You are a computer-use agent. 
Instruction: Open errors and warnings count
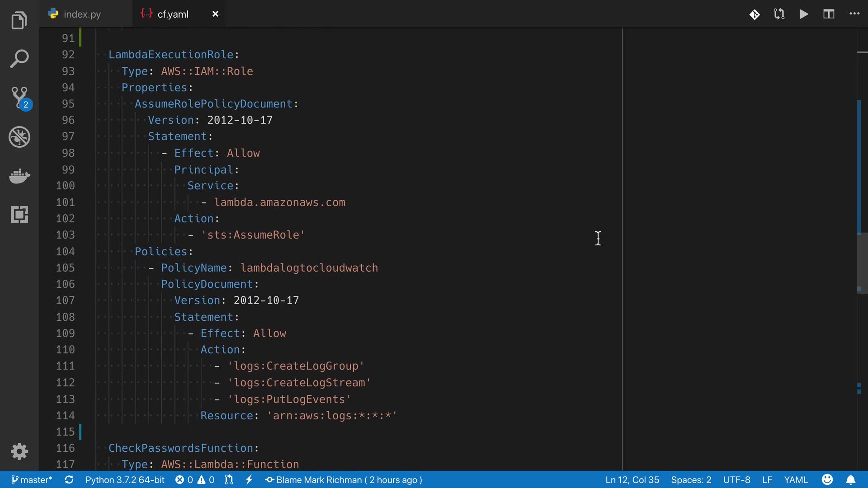pyautogui.click(x=195, y=480)
